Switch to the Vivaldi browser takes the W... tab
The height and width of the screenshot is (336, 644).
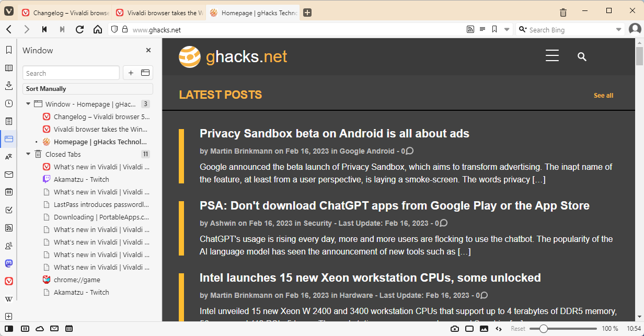[x=159, y=13]
